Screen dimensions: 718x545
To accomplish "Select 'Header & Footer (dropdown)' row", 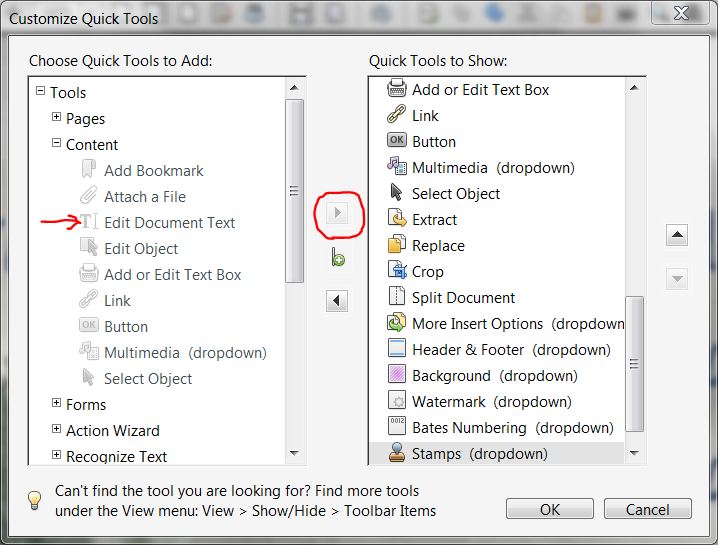I will click(x=496, y=349).
